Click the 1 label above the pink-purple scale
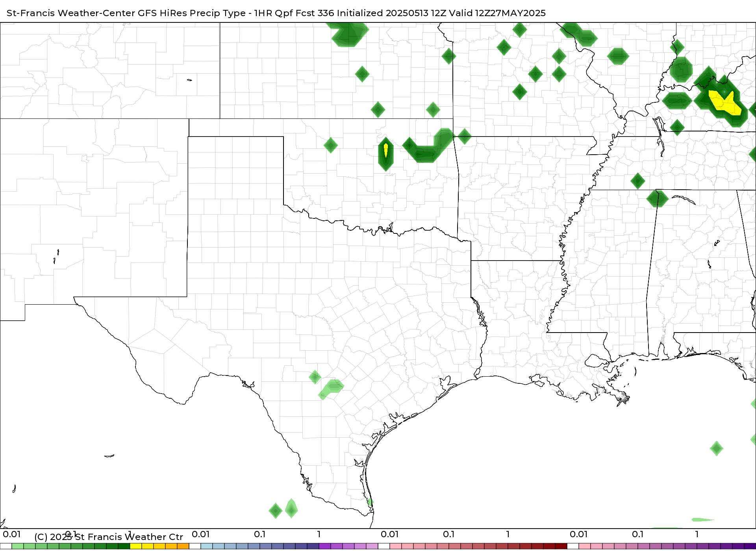756x551 pixels. (x=697, y=534)
